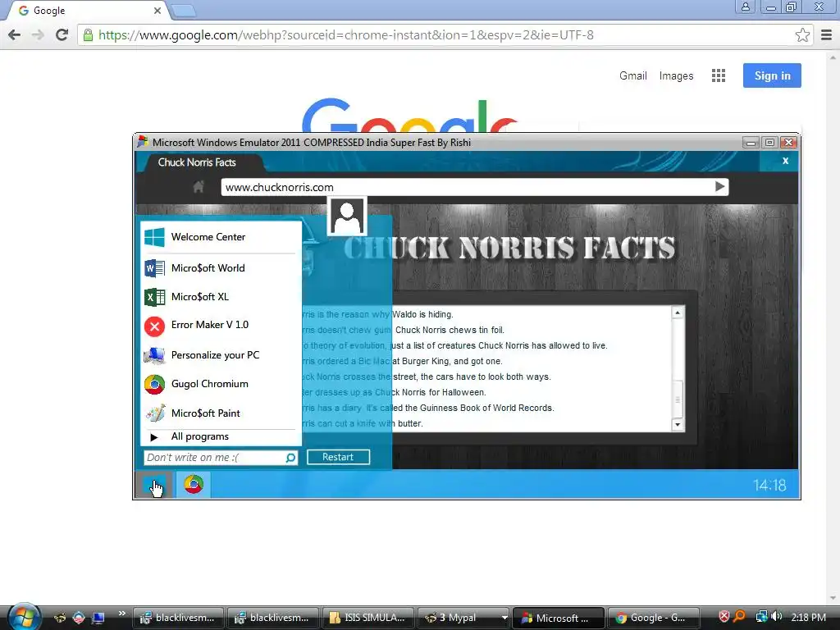Click the emulator window title bar icon
840x630 pixels.
tap(143, 142)
